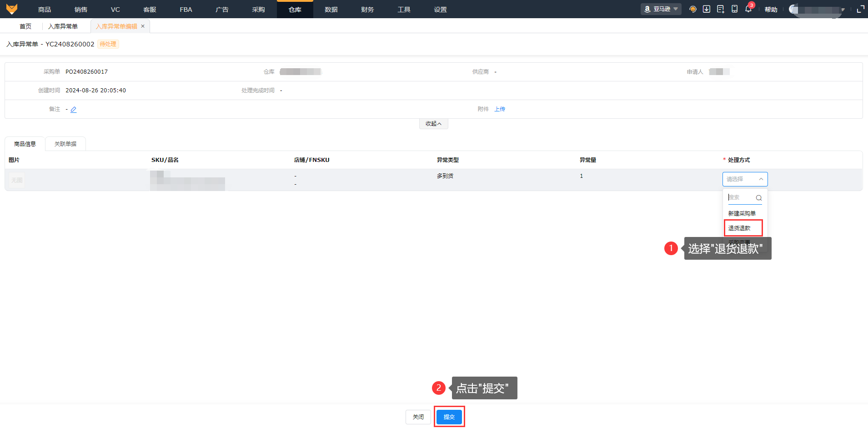The image size is (868, 428).
Task: Open the VC menu
Action: (x=115, y=10)
